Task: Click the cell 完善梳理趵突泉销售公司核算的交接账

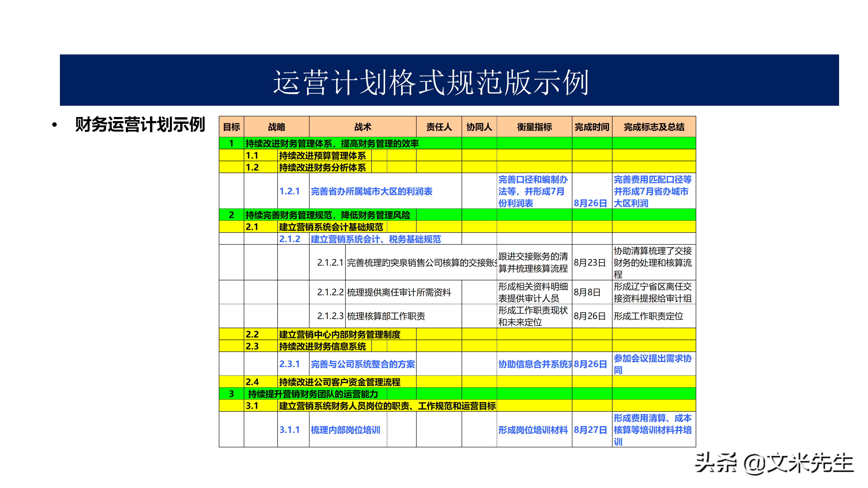Action: 421,263
